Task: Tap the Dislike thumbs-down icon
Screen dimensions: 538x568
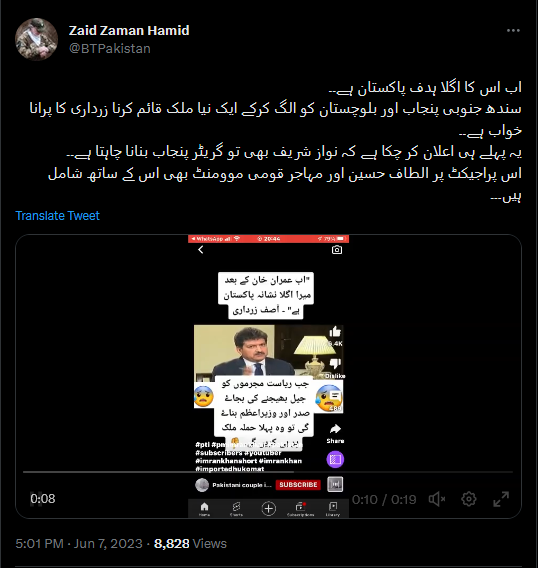Action: click(335, 364)
